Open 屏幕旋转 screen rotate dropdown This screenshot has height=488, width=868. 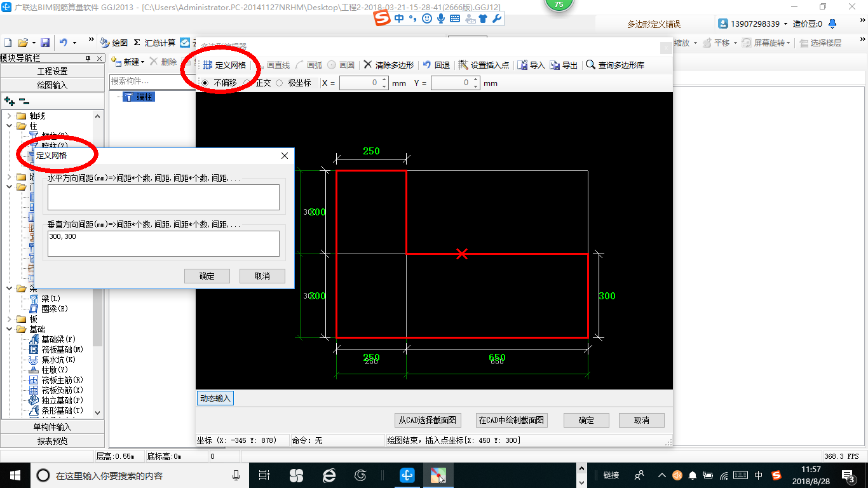click(x=789, y=43)
